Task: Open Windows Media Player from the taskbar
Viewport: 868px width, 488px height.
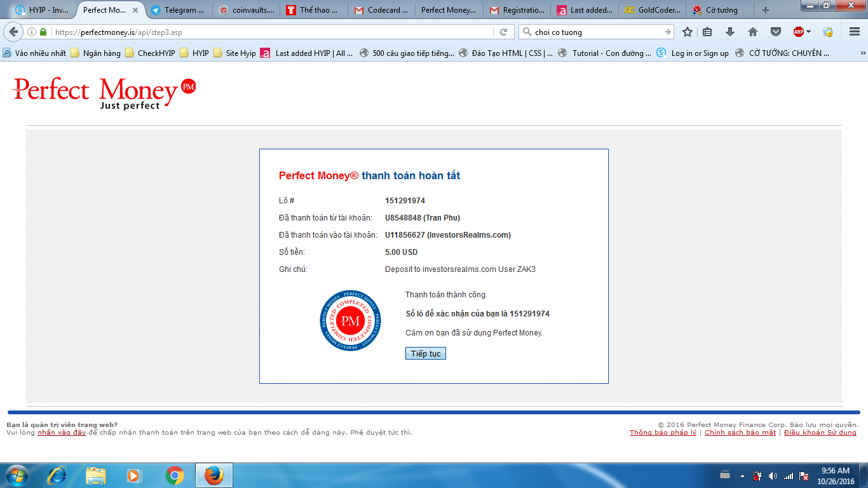Action: pos(133,475)
